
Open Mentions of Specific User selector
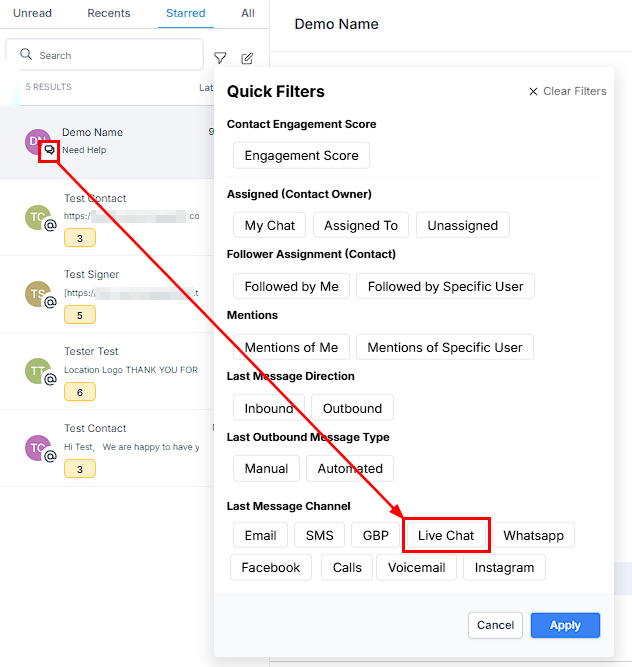pyautogui.click(x=445, y=347)
